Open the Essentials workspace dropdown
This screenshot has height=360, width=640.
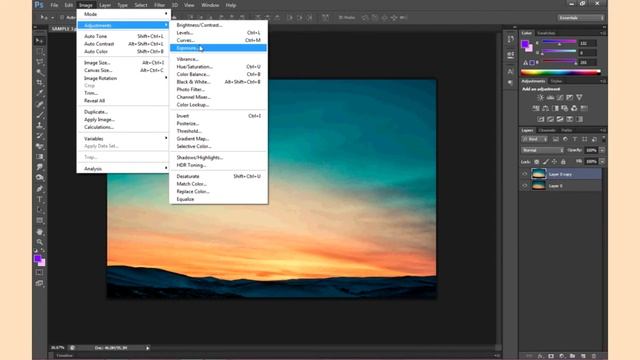(x=580, y=18)
